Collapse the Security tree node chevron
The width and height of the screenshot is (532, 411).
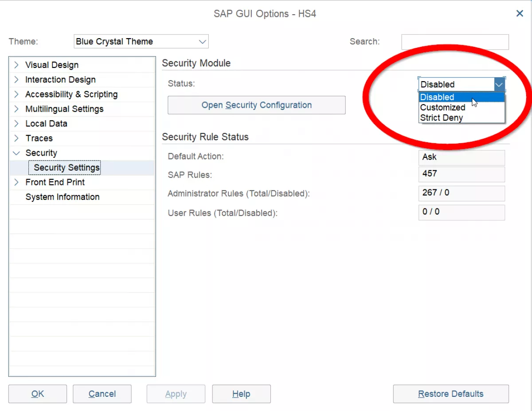[x=16, y=153]
